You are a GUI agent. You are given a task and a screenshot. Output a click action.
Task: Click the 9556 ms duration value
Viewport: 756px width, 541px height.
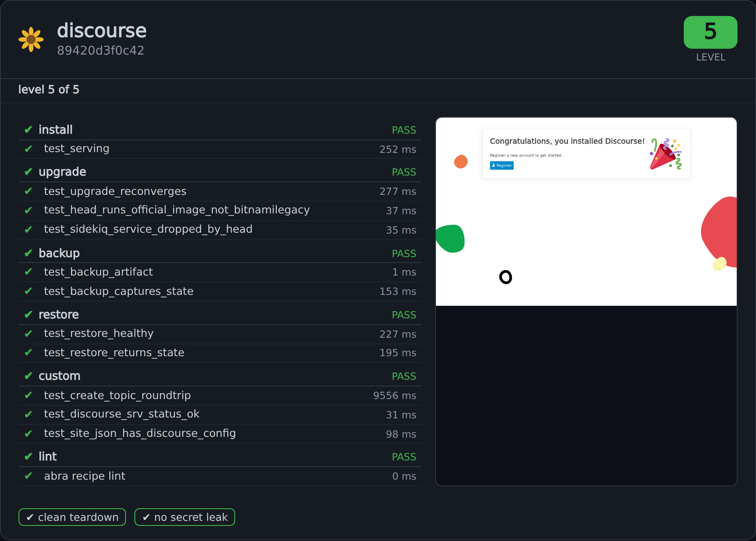point(395,396)
